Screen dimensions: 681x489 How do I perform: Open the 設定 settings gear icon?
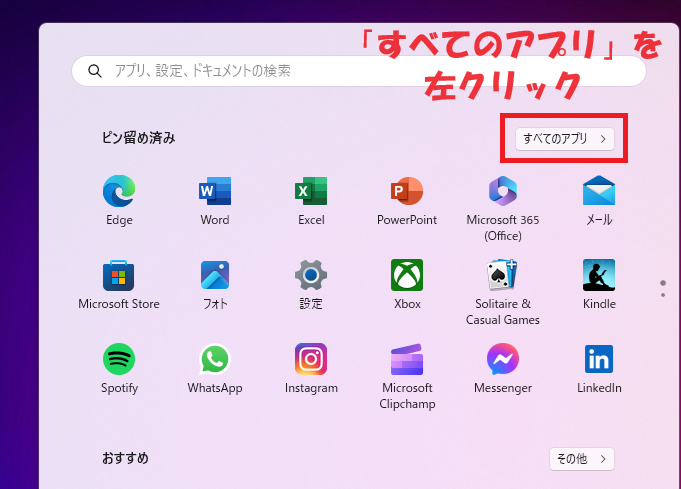pos(311,275)
